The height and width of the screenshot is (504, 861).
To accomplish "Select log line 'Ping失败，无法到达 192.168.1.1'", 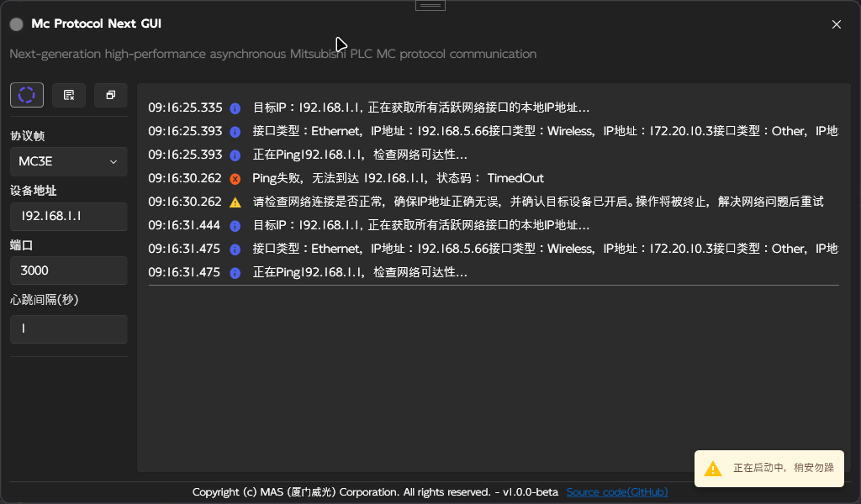I will [x=398, y=178].
